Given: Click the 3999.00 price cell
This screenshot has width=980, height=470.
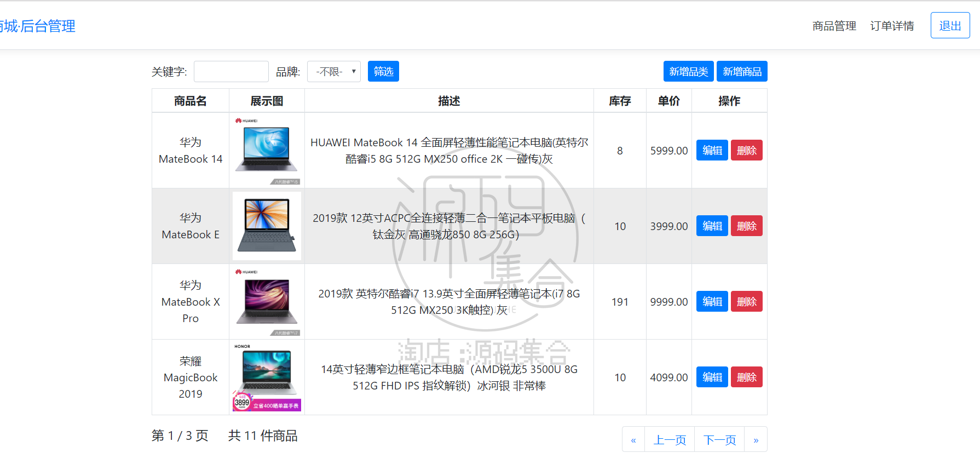Looking at the screenshot, I should (669, 226).
